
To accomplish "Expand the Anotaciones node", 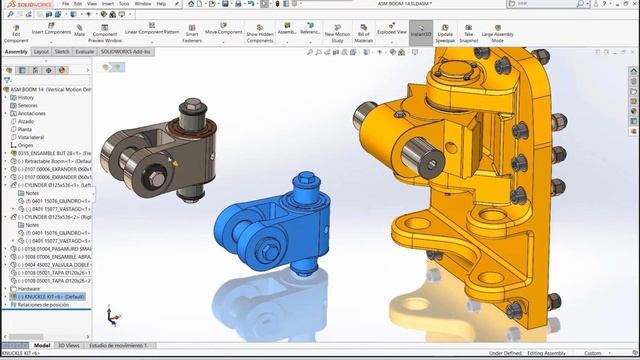I will (x=6, y=113).
